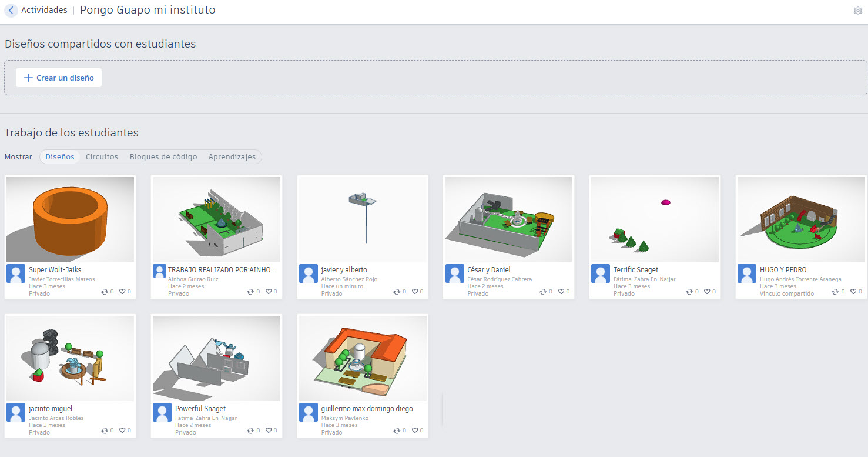Open the orange ring Super Wolt-Jaiks thumbnail
Viewport: 868px width, 457px height.
point(71,219)
